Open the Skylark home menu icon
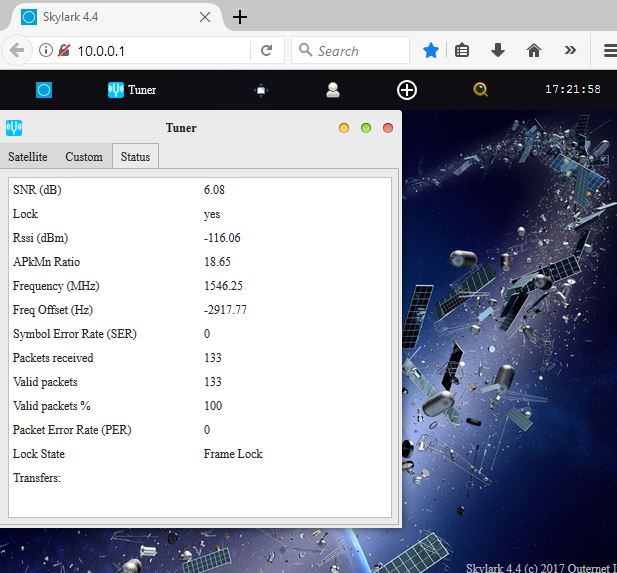The height and width of the screenshot is (573, 617). tap(44, 90)
